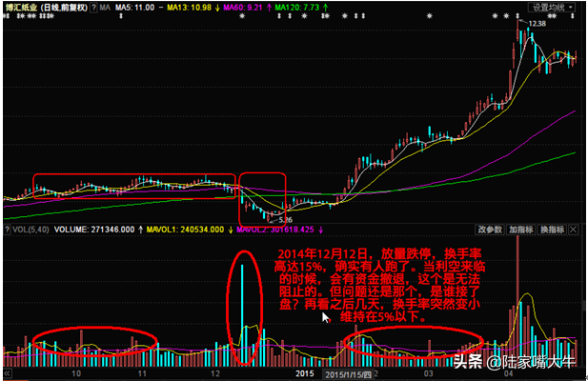The height and width of the screenshot is (381, 588).
Task: Select the MA5: 11.00 readout
Action: 134,8
